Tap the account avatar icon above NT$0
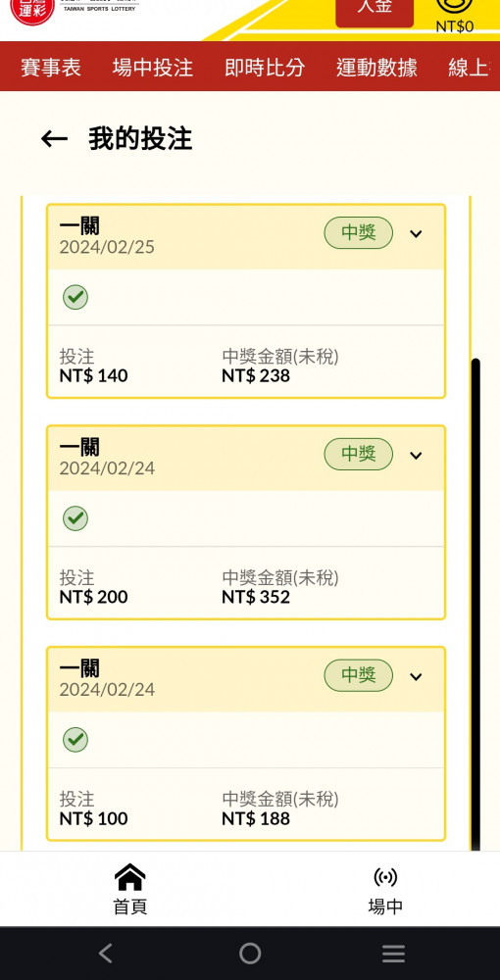Image resolution: width=500 pixels, height=980 pixels. pos(454,6)
